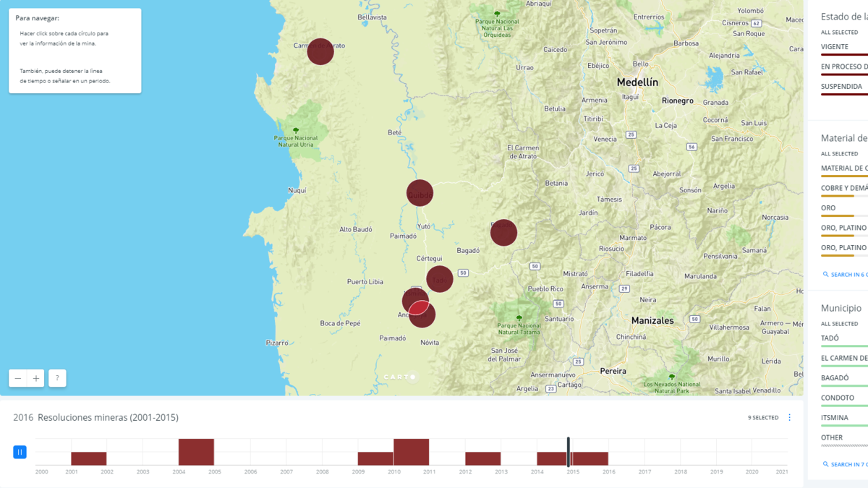Screen dimensions: 868x488
Task: Click the timeline's dark position marker
Action: pos(569,452)
